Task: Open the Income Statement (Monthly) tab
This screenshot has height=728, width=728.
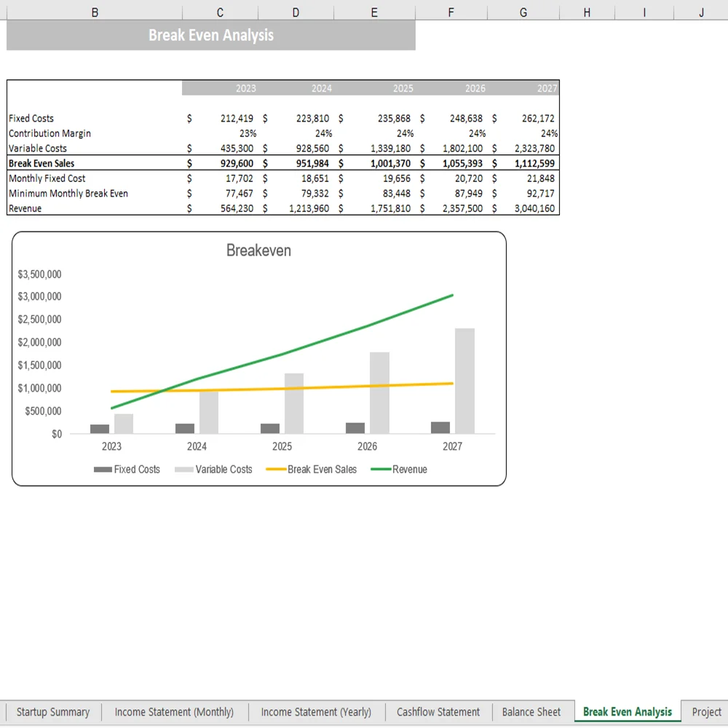Action: (174, 712)
